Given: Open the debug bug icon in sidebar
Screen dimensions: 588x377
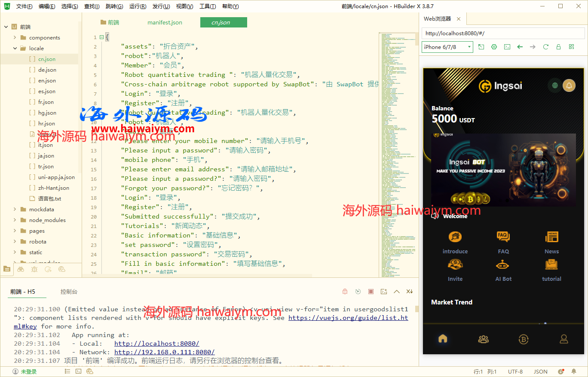Looking at the screenshot, I should (x=34, y=269).
